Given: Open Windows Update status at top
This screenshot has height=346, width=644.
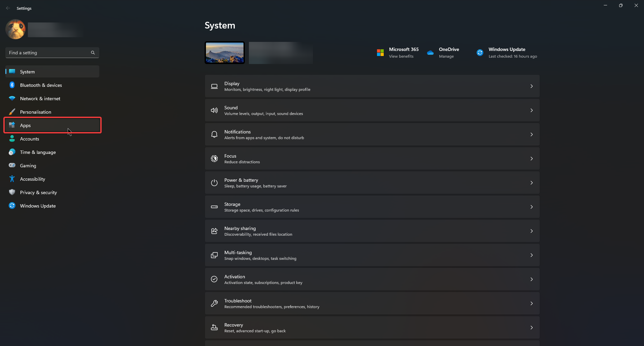Looking at the screenshot, I should point(506,53).
